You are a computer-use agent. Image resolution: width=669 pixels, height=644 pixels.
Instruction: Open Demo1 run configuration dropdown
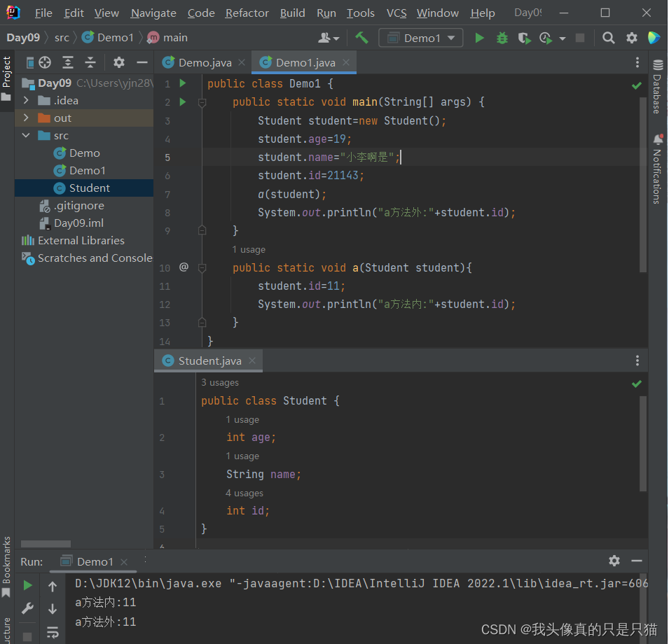[421, 38]
